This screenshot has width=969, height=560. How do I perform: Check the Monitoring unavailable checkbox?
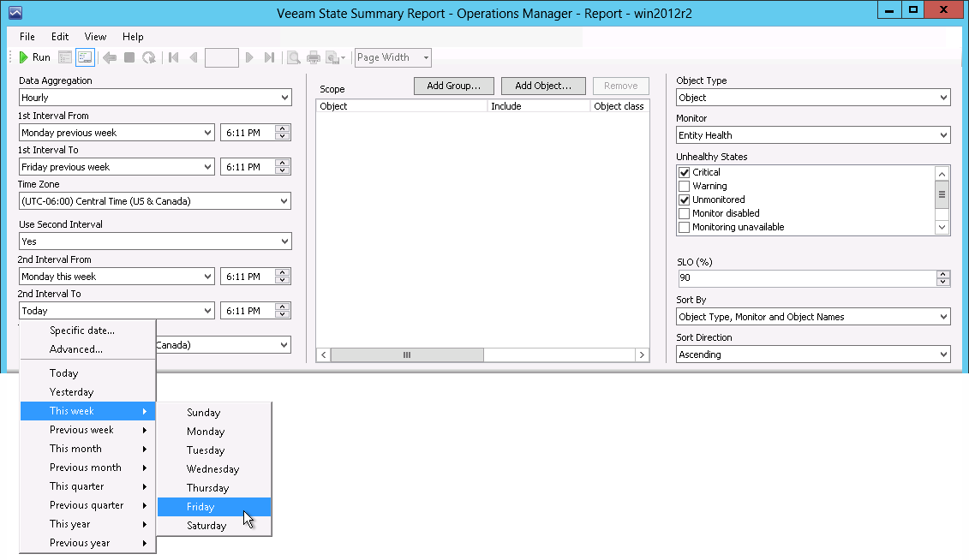point(684,227)
